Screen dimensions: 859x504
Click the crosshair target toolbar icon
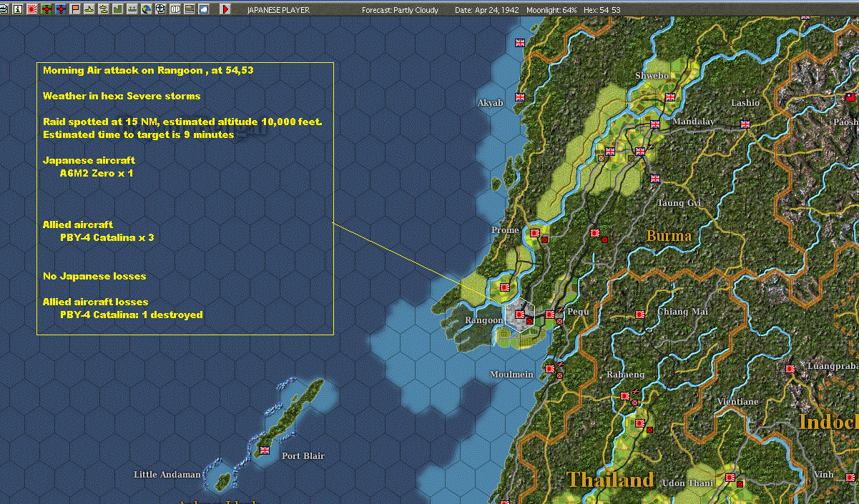tap(161, 9)
